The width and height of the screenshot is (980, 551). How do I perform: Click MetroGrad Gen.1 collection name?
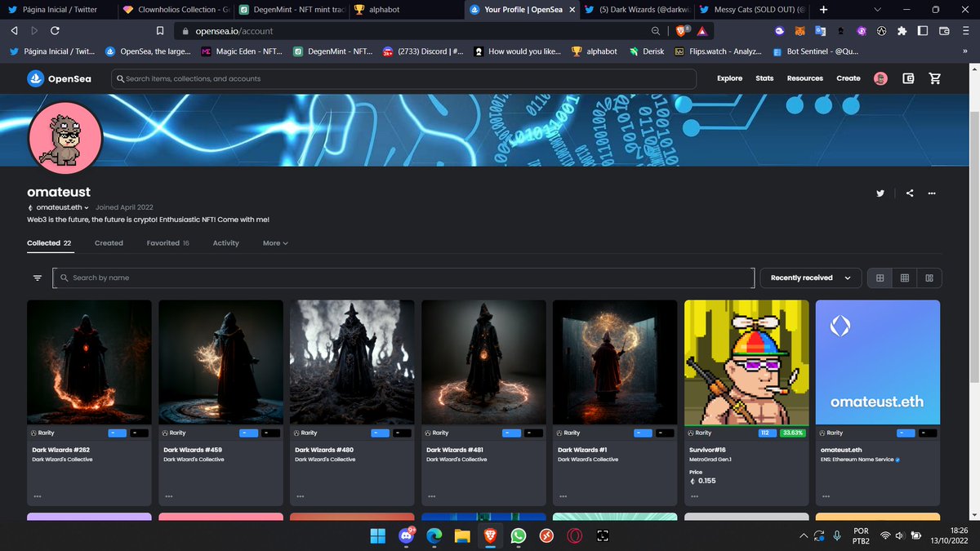coord(712,460)
